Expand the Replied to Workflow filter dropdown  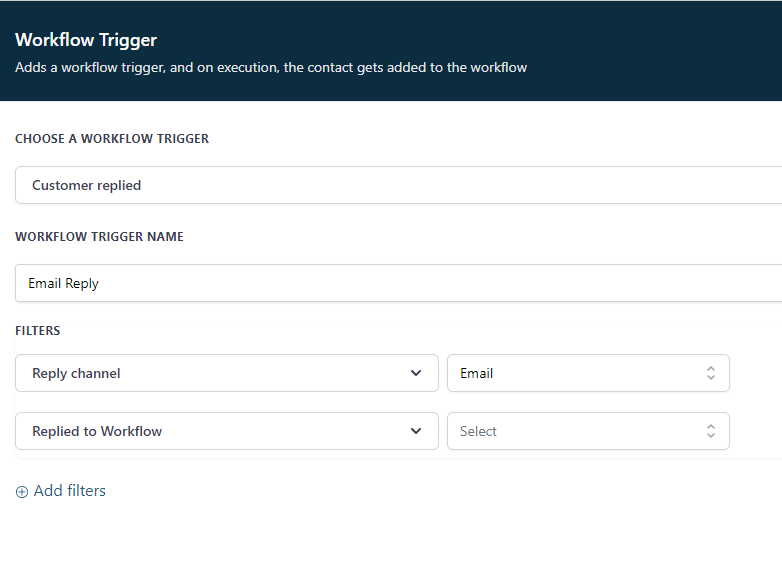227,431
